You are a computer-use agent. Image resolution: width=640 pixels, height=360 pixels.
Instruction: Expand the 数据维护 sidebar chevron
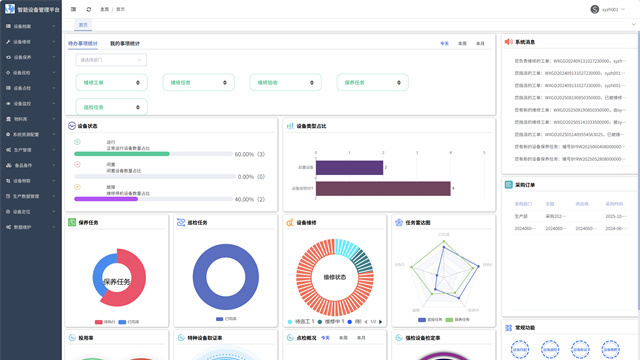[53, 227]
